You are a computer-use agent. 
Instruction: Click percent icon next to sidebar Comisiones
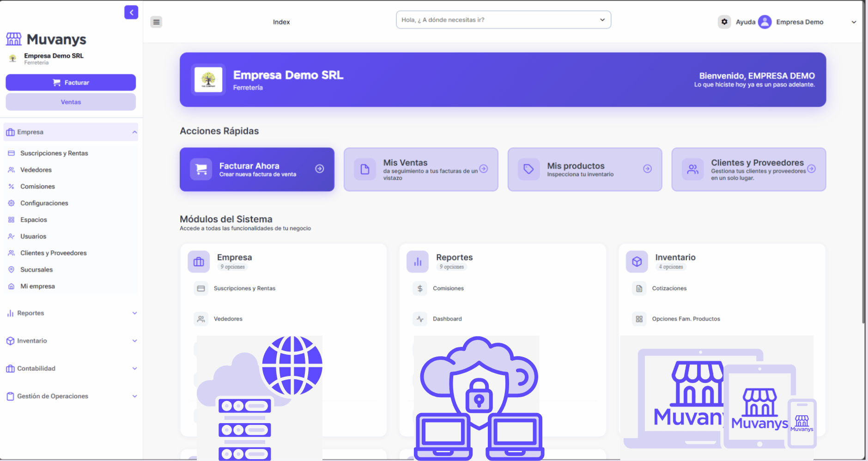(x=11, y=187)
